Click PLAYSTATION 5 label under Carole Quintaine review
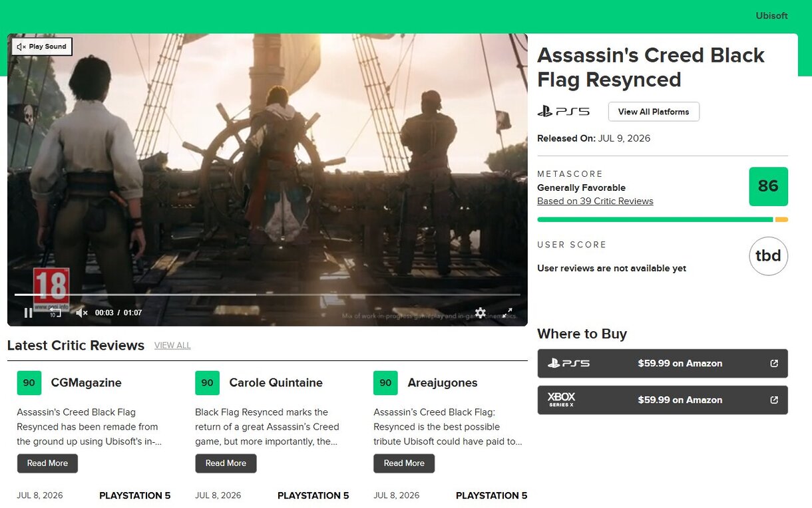The width and height of the screenshot is (812, 508). [313, 495]
